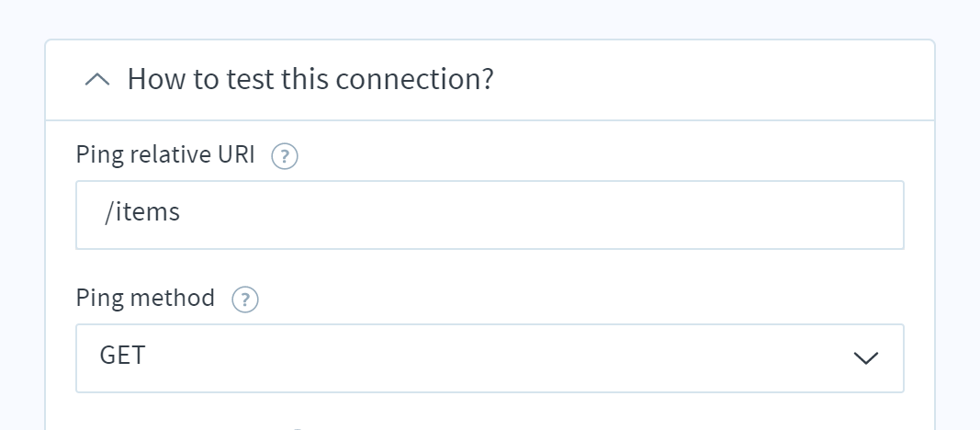
Task: Click the upward chevron beside the section title
Action: click(96, 79)
